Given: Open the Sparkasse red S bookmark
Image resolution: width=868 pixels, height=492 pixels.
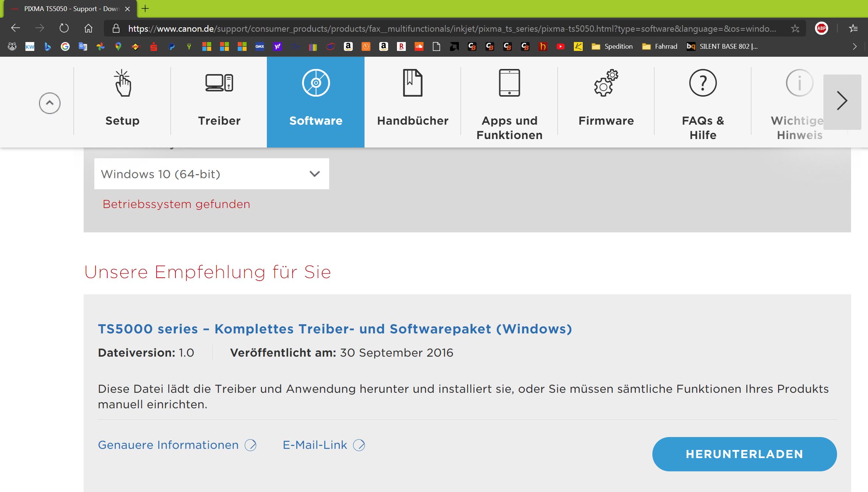Looking at the screenshot, I should click(x=154, y=46).
